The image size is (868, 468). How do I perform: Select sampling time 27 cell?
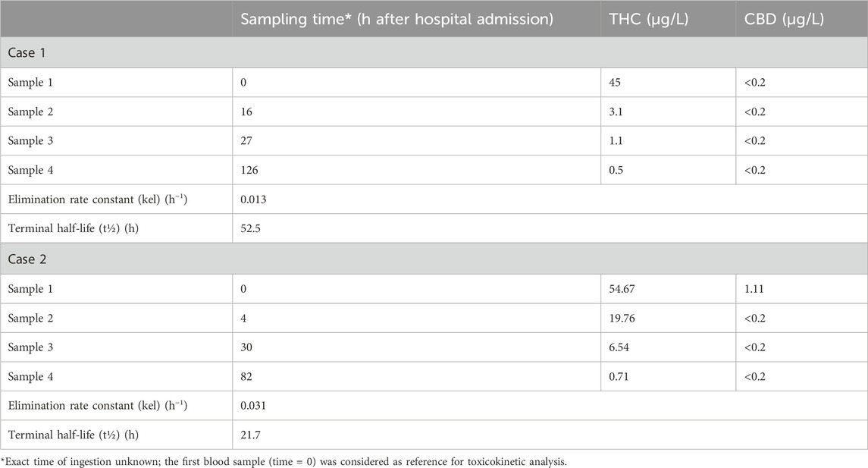coord(247,141)
